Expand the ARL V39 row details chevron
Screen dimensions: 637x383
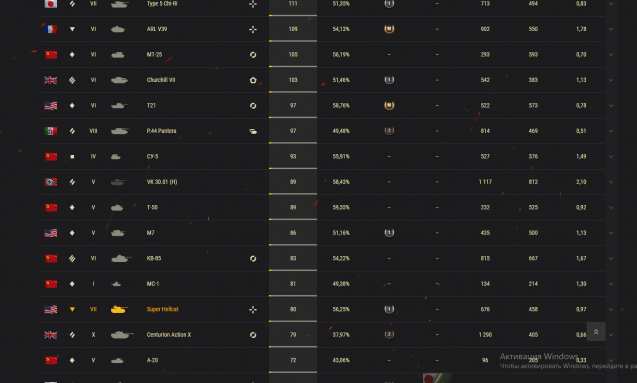tap(611, 29)
